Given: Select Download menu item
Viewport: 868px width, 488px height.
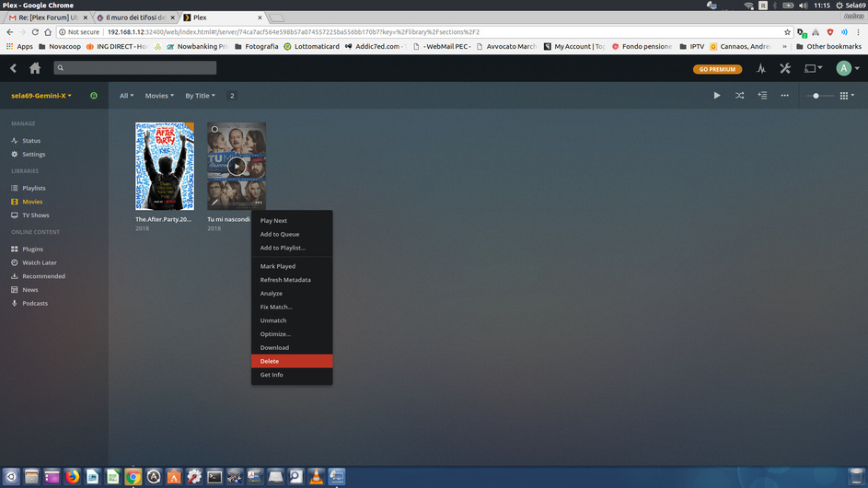Looking at the screenshot, I should [292, 348].
